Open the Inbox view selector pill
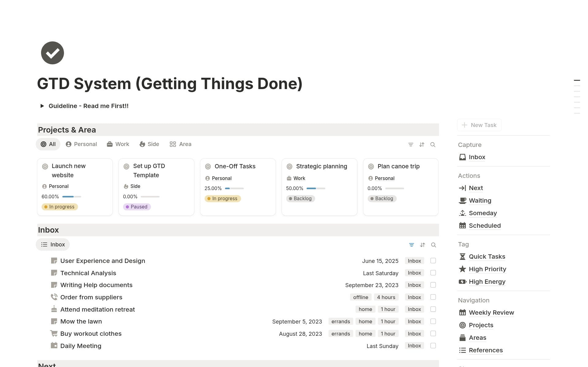Image resolution: width=588 pixels, height=367 pixels. point(53,245)
